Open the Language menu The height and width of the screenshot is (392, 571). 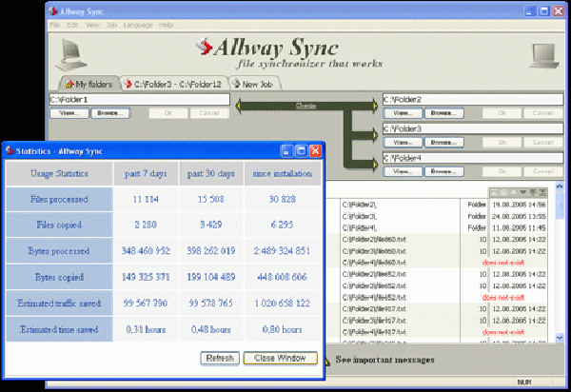[x=139, y=24]
